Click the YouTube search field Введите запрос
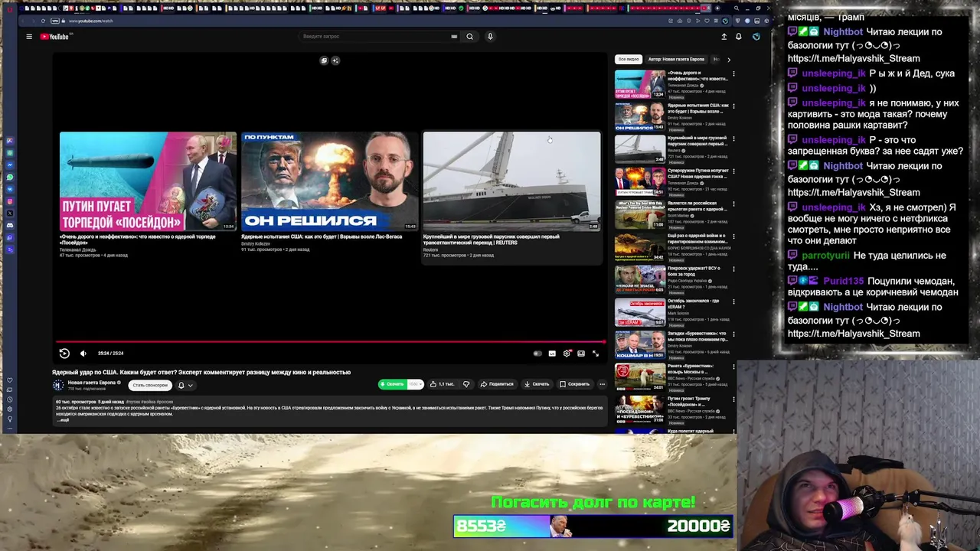 point(375,37)
